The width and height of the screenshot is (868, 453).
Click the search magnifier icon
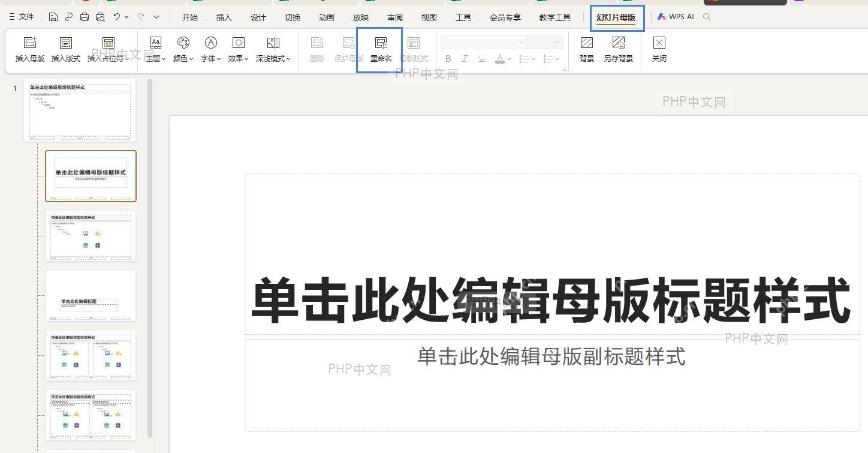tap(707, 17)
